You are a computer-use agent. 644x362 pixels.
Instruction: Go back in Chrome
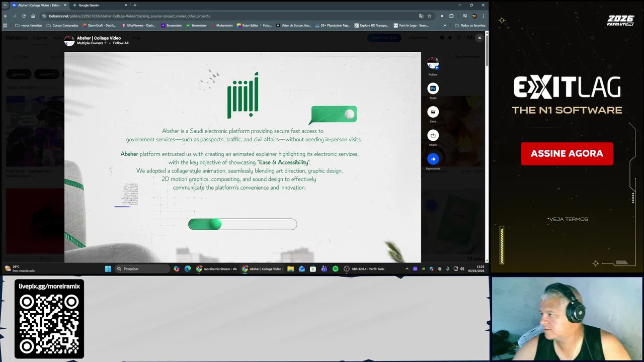(6, 16)
